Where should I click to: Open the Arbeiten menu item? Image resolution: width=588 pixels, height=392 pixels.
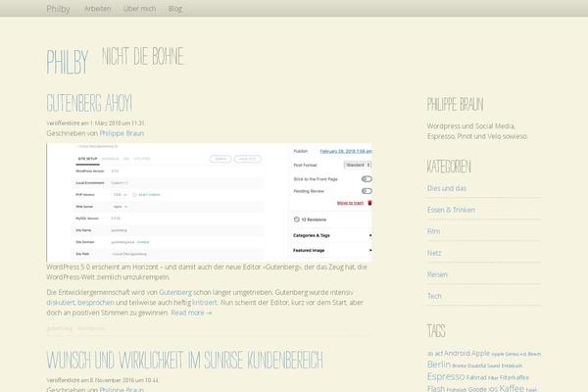(x=97, y=9)
